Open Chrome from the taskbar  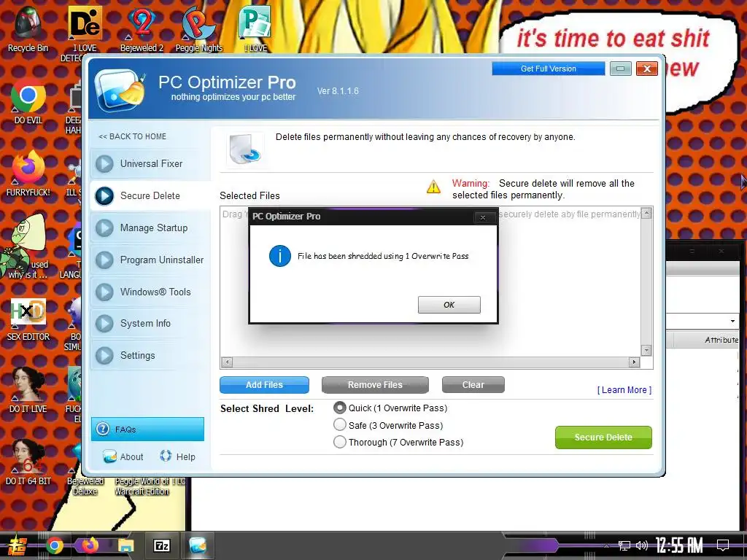click(x=54, y=545)
